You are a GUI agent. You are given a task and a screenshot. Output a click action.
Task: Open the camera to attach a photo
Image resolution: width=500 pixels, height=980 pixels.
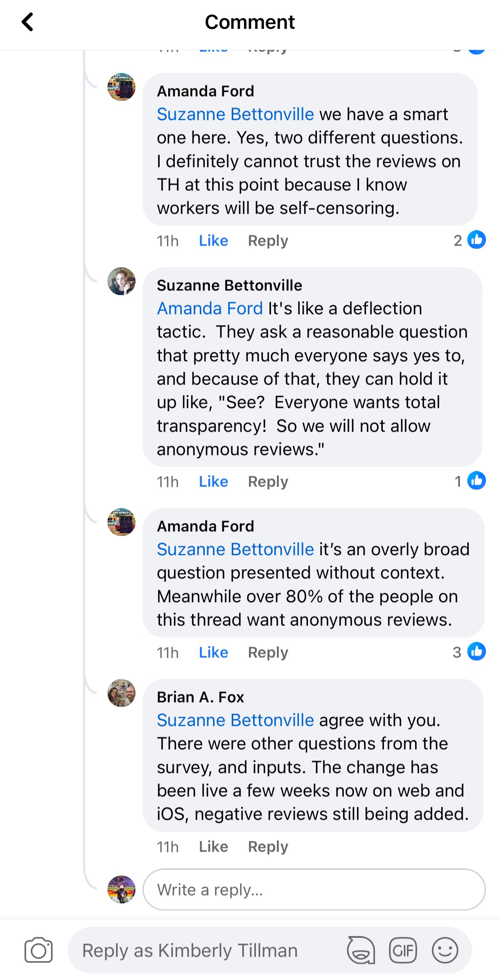coord(38,950)
